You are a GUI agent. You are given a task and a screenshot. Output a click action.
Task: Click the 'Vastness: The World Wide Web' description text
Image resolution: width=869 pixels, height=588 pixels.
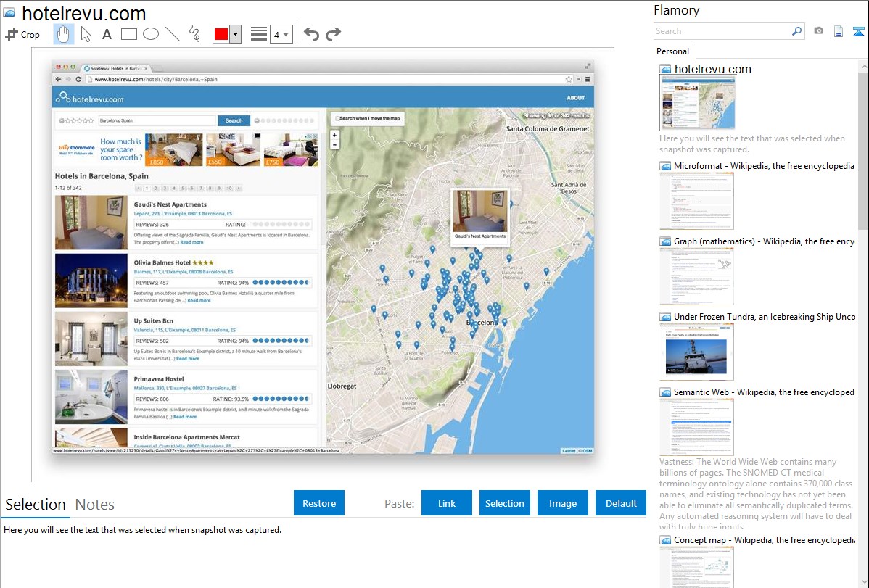757,494
